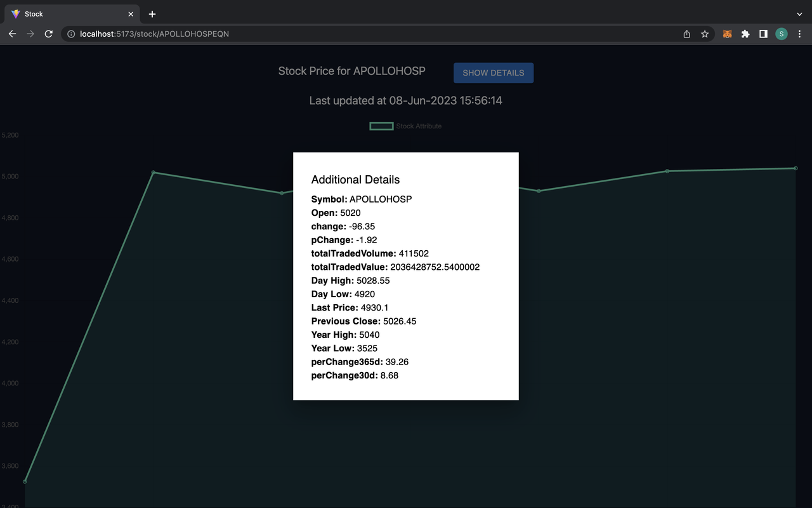Click the 'totalTradedVolume: 411502' row

[370, 253]
